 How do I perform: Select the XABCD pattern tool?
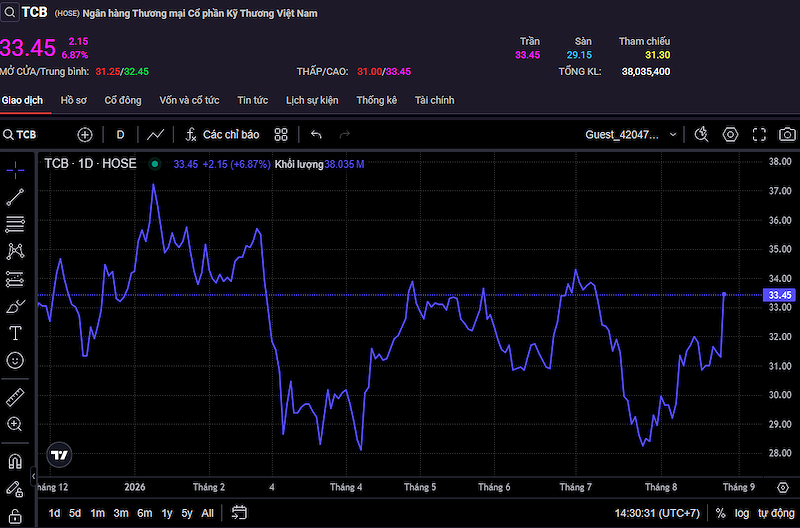15,251
